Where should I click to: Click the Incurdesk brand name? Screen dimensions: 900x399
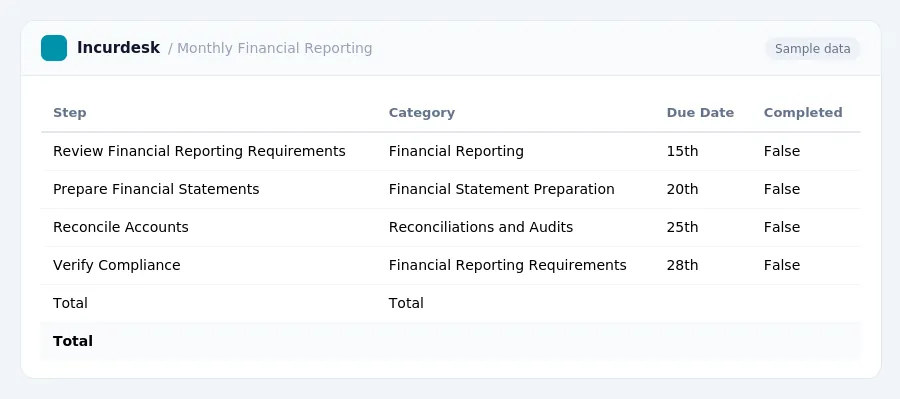(118, 48)
